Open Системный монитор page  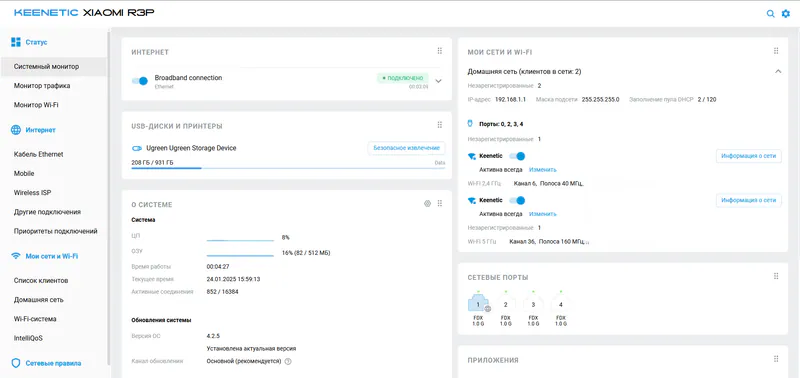tap(54, 66)
